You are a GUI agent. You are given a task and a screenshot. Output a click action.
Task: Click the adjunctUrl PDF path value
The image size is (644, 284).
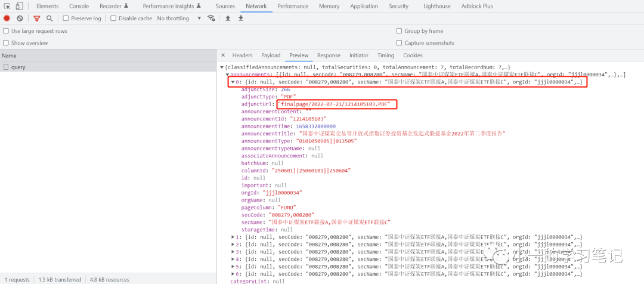pos(336,104)
